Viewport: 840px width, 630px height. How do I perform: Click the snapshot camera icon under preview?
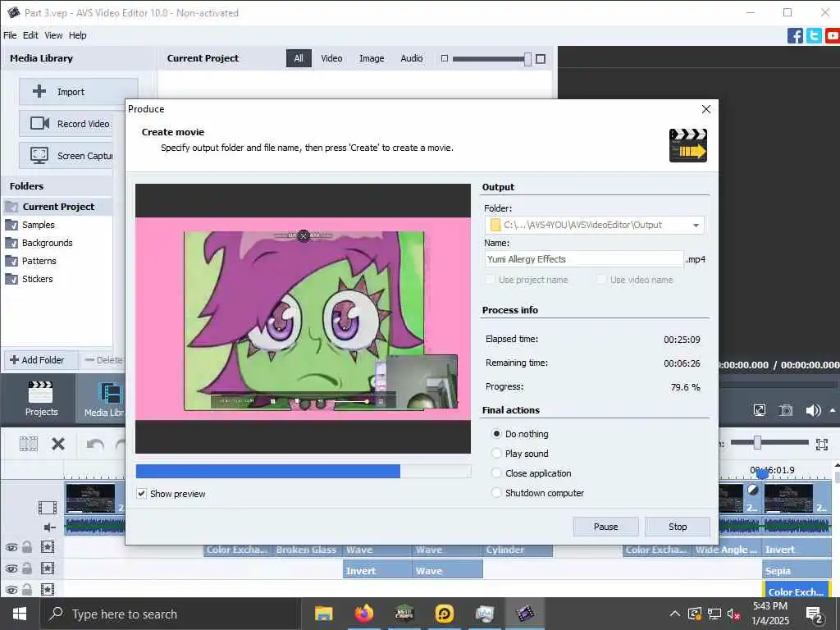[785, 410]
